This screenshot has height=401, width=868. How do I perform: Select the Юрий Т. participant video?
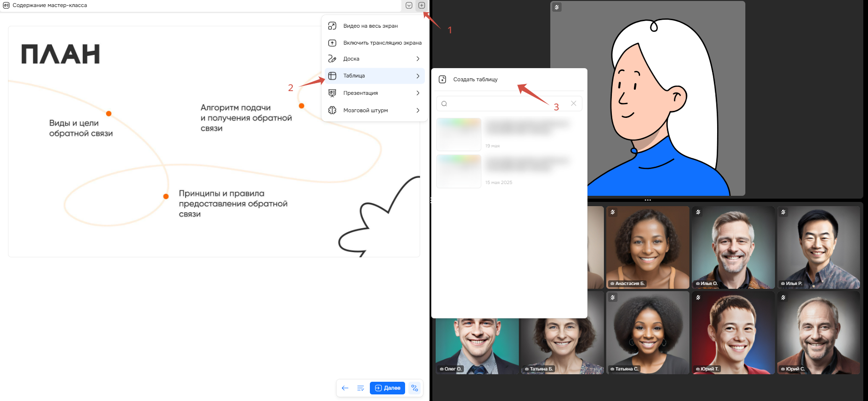[733, 333]
